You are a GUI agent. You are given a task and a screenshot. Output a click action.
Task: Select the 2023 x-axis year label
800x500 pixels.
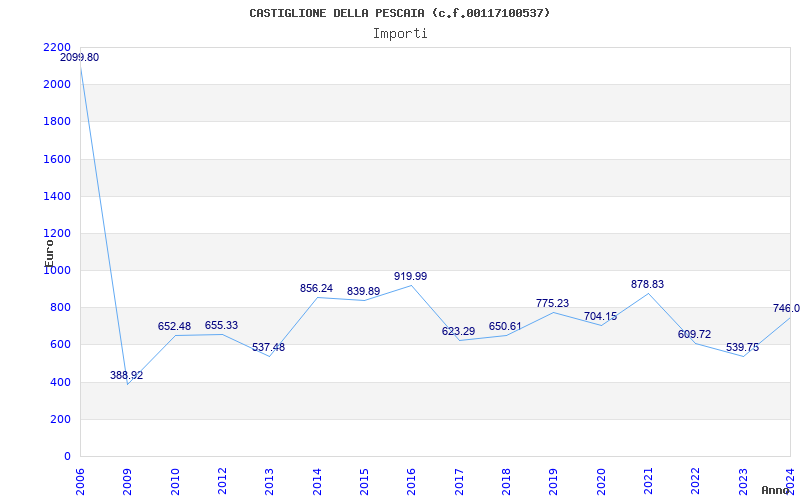743,481
